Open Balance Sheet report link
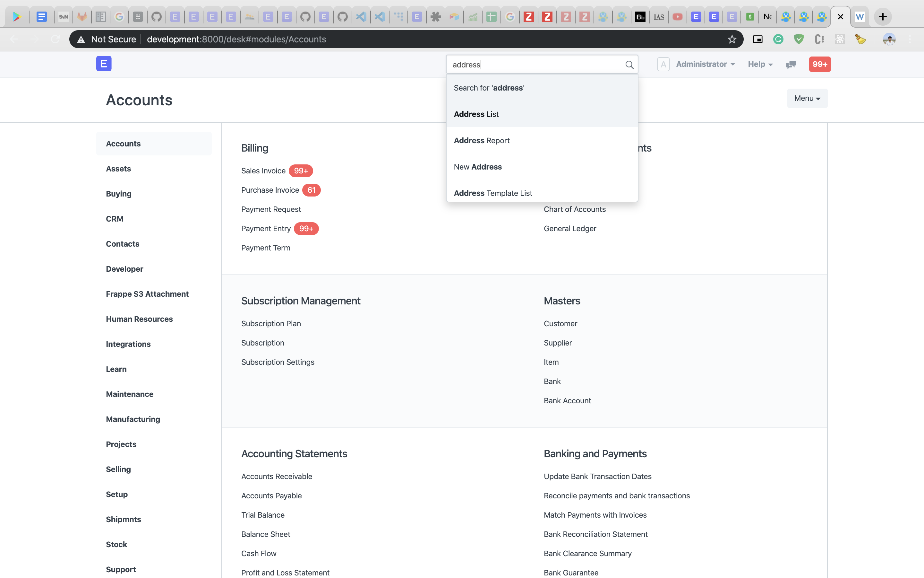 [266, 534]
